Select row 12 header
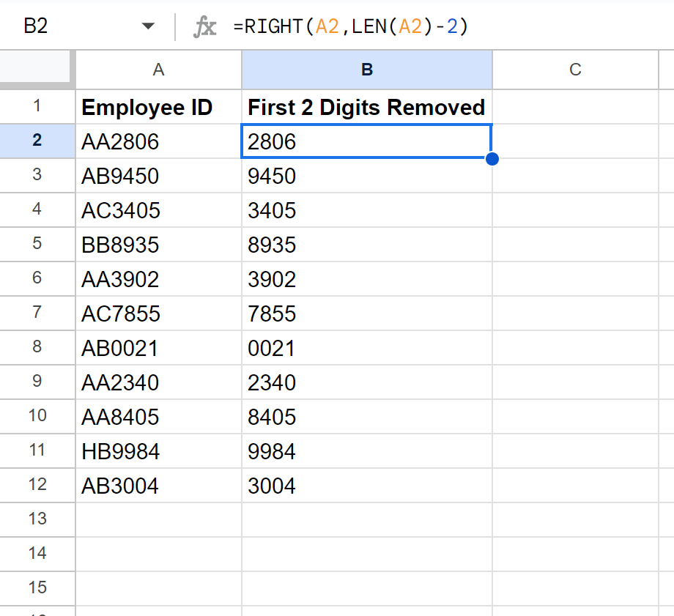Viewport: 674px width, 616px height. [37, 485]
